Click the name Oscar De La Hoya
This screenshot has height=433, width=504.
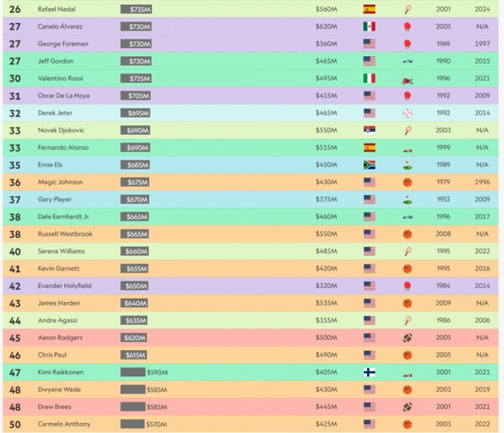click(63, 96)
